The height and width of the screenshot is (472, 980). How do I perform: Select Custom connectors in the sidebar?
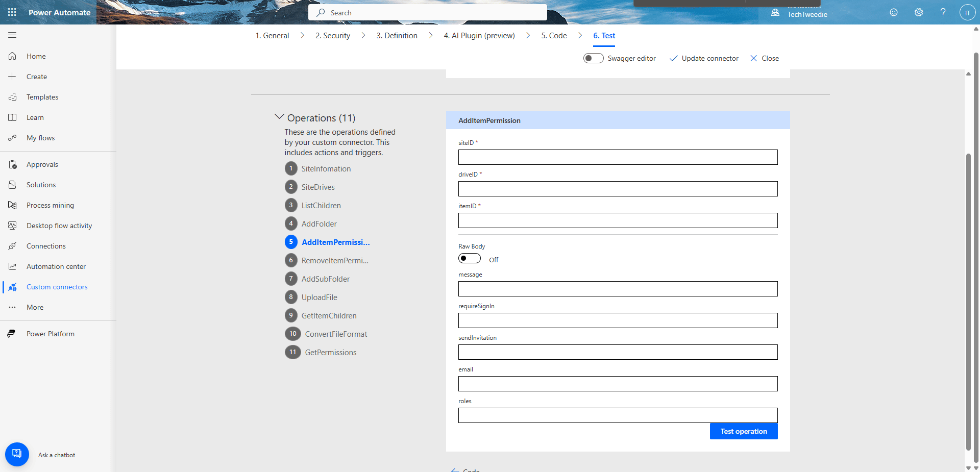tap(57, 286)
